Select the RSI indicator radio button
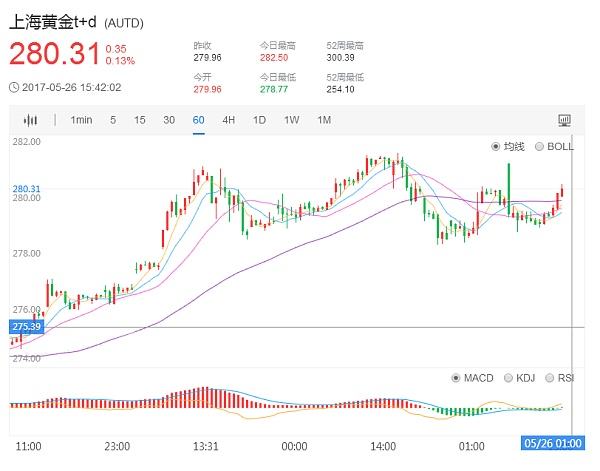600x471 pixels. point(549,378)
